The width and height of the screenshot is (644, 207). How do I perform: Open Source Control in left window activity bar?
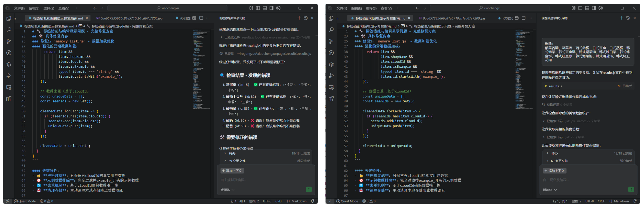9,41
